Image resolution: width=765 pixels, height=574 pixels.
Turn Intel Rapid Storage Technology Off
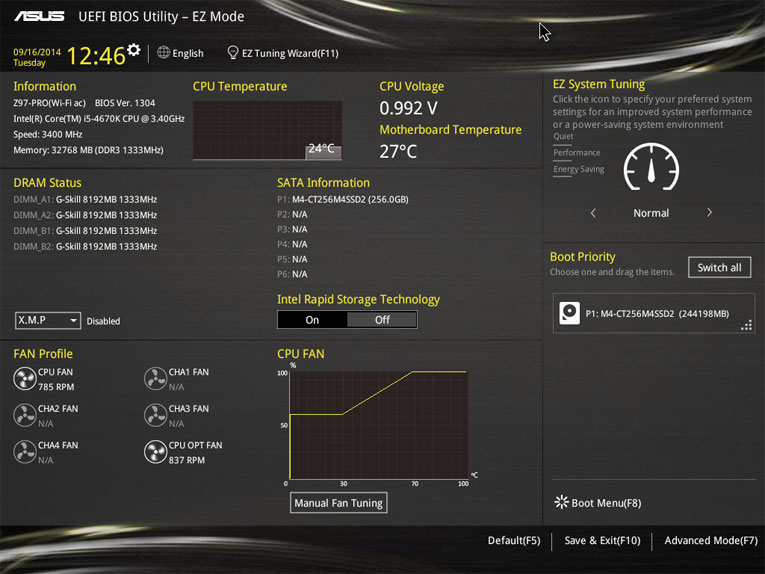pyautogui.click(x=382, y=320)
